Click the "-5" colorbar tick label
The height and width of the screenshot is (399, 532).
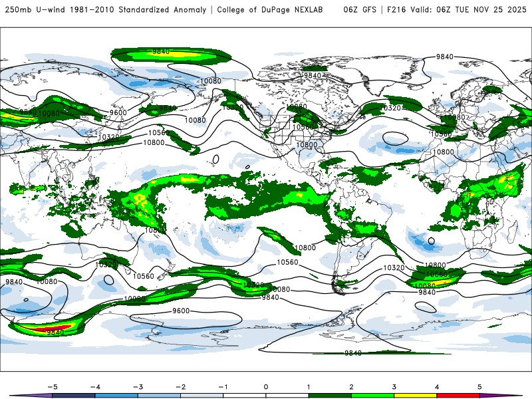tap(53, 387)
